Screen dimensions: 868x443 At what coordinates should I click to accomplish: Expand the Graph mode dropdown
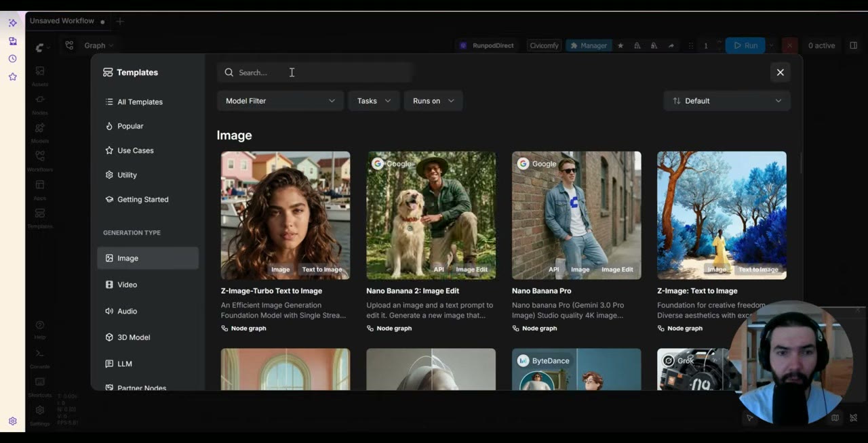click(99, 45)
